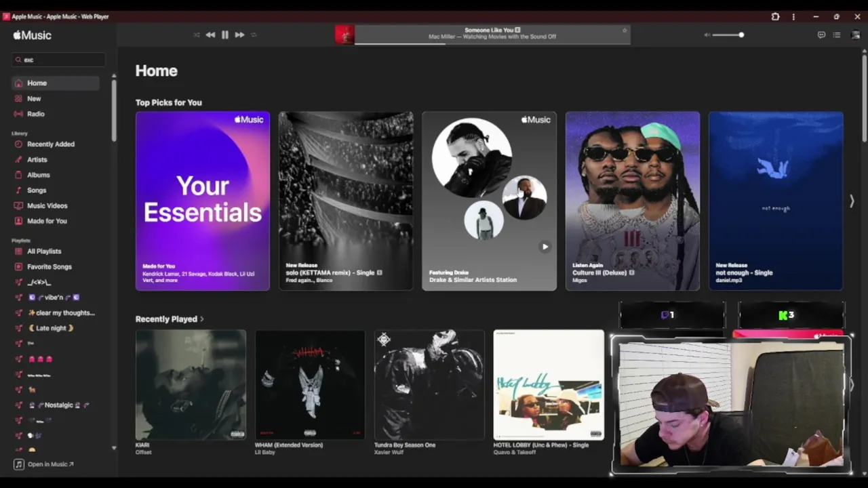Mute audio using the speaker icon
Viewport: 868px width, 488px height.
pyautogui.click(x=707, y=35)
